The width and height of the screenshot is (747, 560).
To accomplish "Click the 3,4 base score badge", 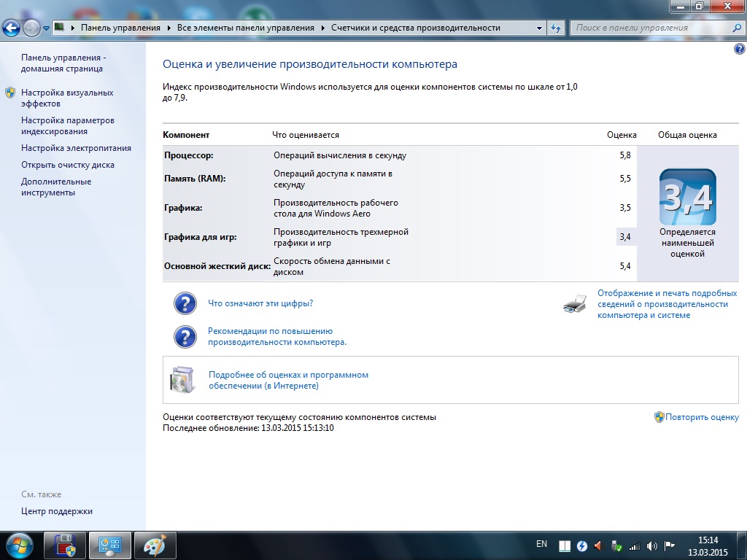I will click(687, 197).
